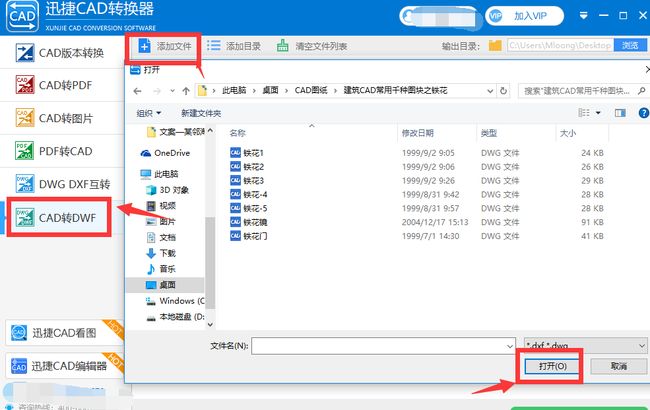Sort by 类型 column header
Viewport: 650px width, 410px height.
tap(489, 133)
